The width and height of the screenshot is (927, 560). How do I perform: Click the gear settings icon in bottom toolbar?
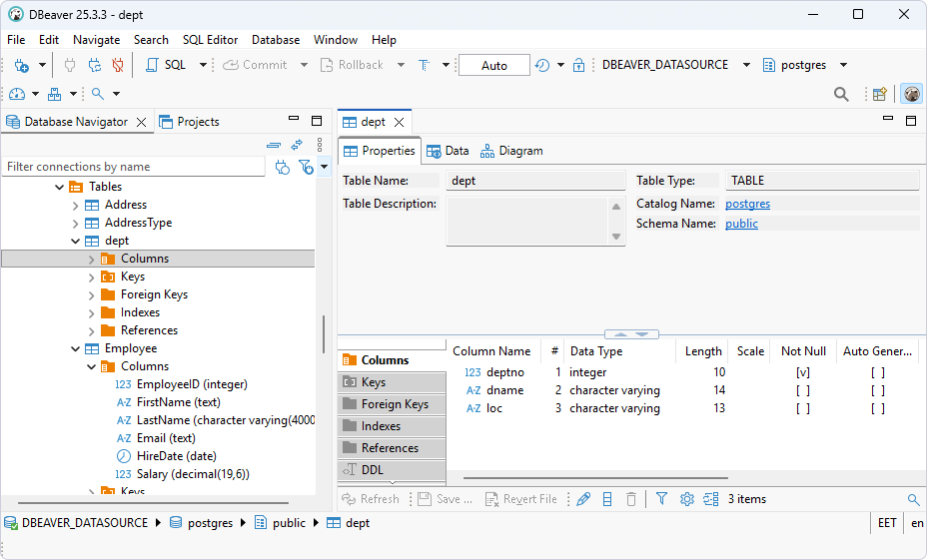click(x=686, y=499)
